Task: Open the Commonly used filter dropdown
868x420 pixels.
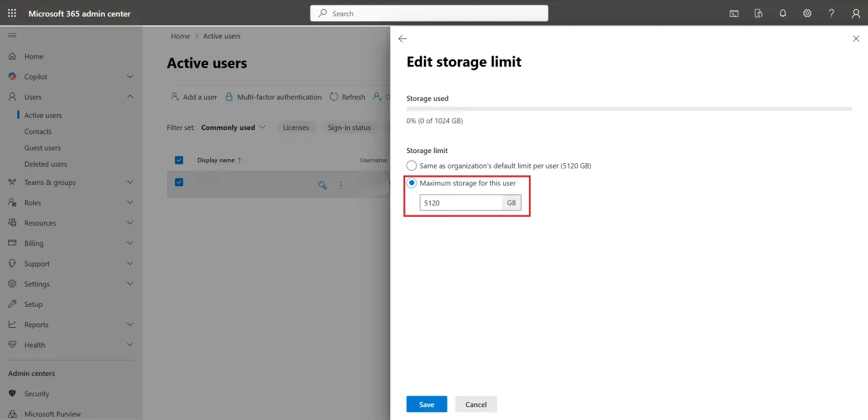Action: coord(233,127)
